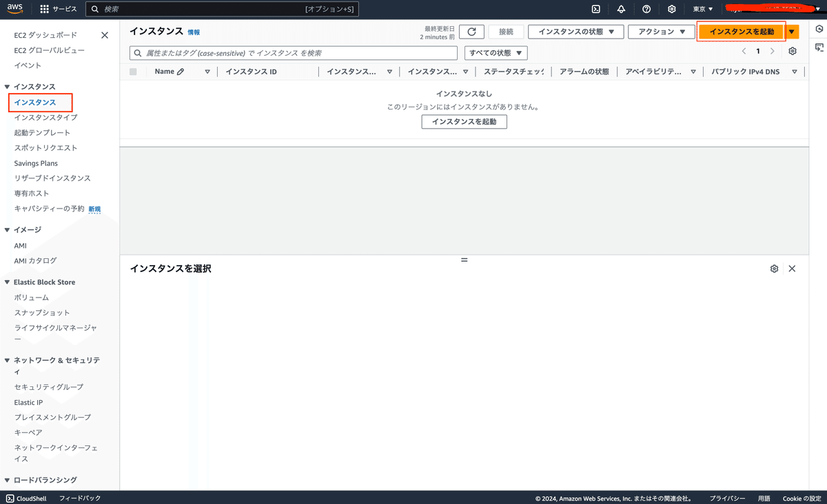The width and height of the screenshot is (827, 504).
Task: Open プレイスメントグループ in sidebar
Action: (x=52, y=417)
